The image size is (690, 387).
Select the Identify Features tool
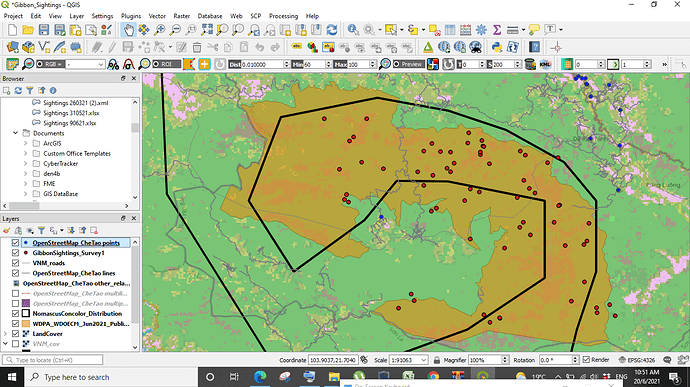pyautogui.click(x=352, y=29)
